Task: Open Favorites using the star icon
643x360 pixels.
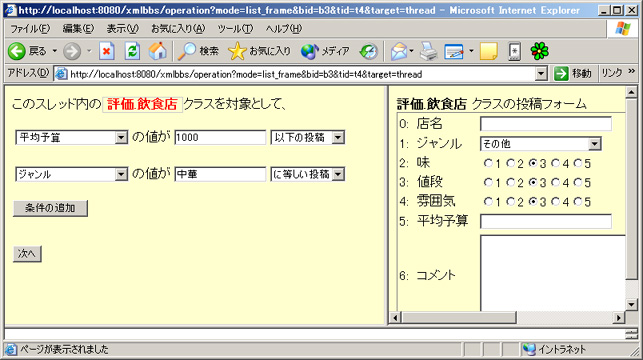Action: (x=237, y=51)
